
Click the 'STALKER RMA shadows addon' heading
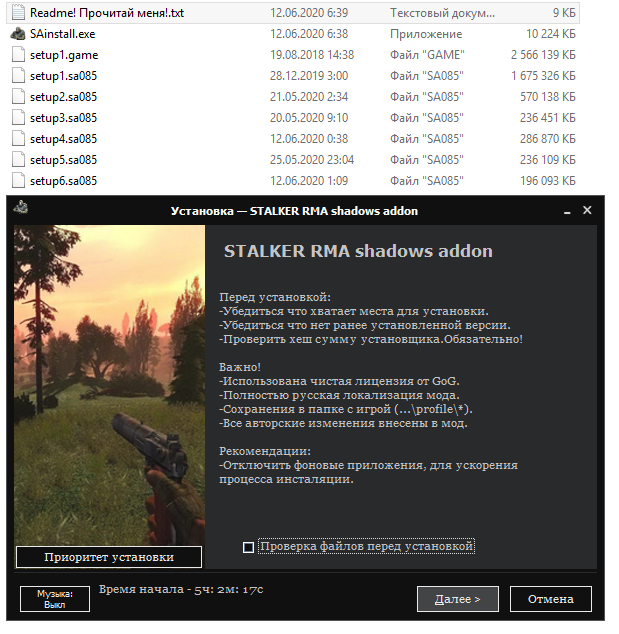359,251
